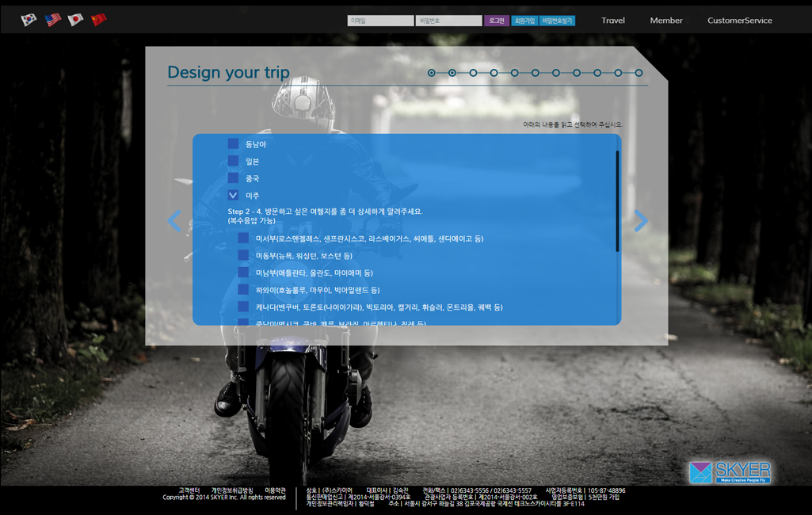Check the 미동부(뉴욕, 워싱턴, 보스턴) checkbox
Image resolution: width=812 pixels, height=515 pixels.
pos(243,255)
